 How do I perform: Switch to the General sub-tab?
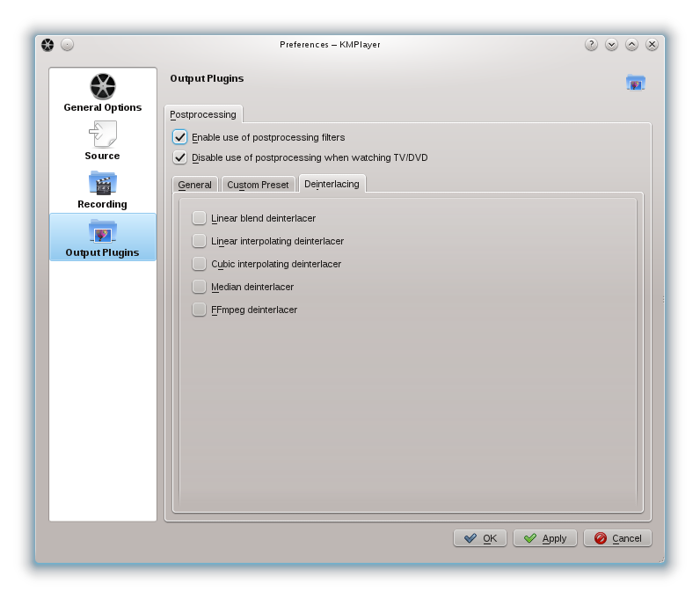pyautogui.click(x=194, y=185)
